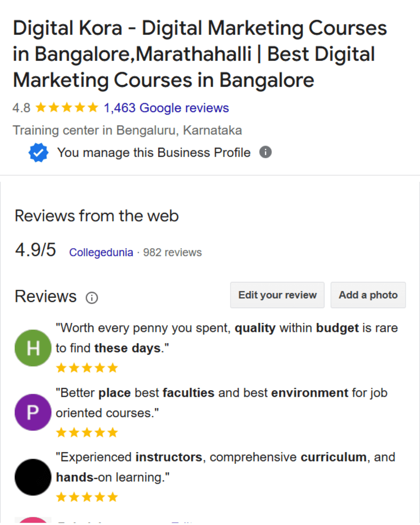Click the stars under the 'Better place' review

coord(87,432)
